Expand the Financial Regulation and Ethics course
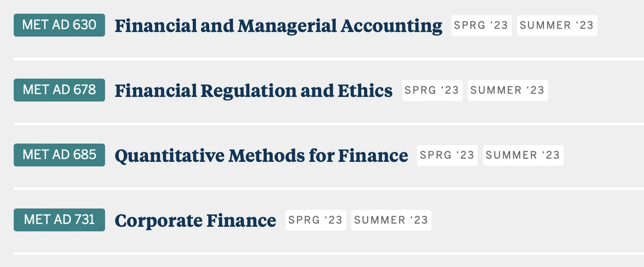 tap(254, 91)
